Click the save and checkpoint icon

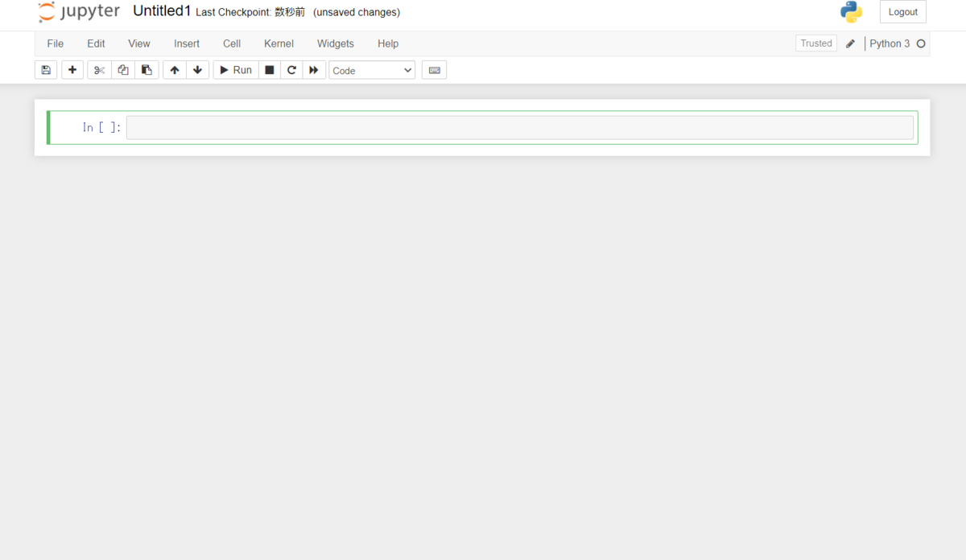[x=46, y=70]
